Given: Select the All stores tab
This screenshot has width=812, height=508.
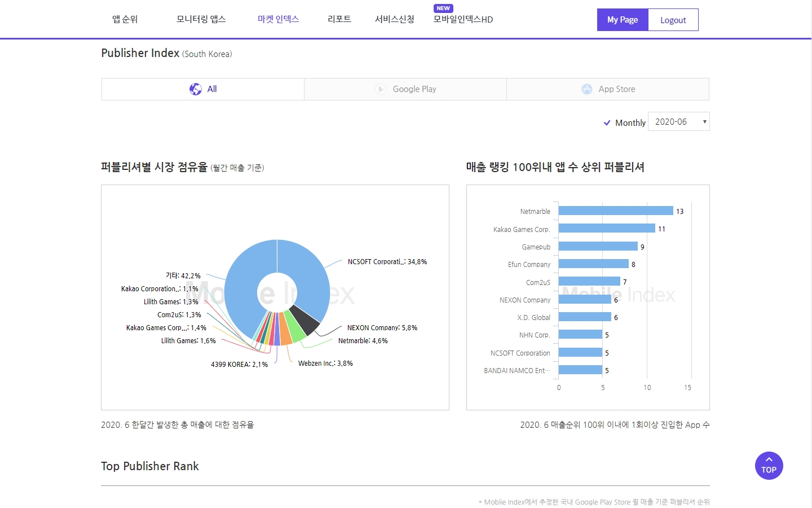Looking at the screenshot, I should point(203,89).
